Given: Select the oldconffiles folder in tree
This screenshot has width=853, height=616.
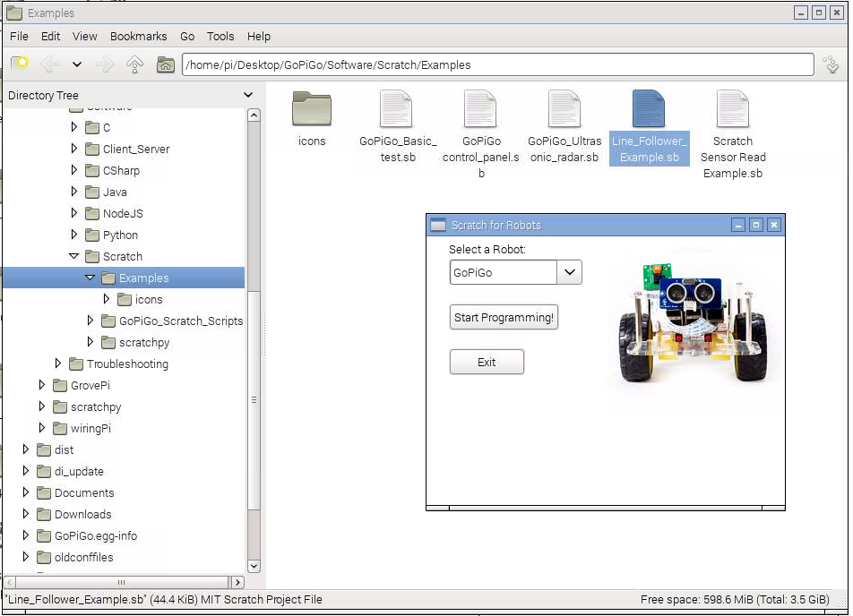Looking at the screenshot, I should (x=84, y=557).
